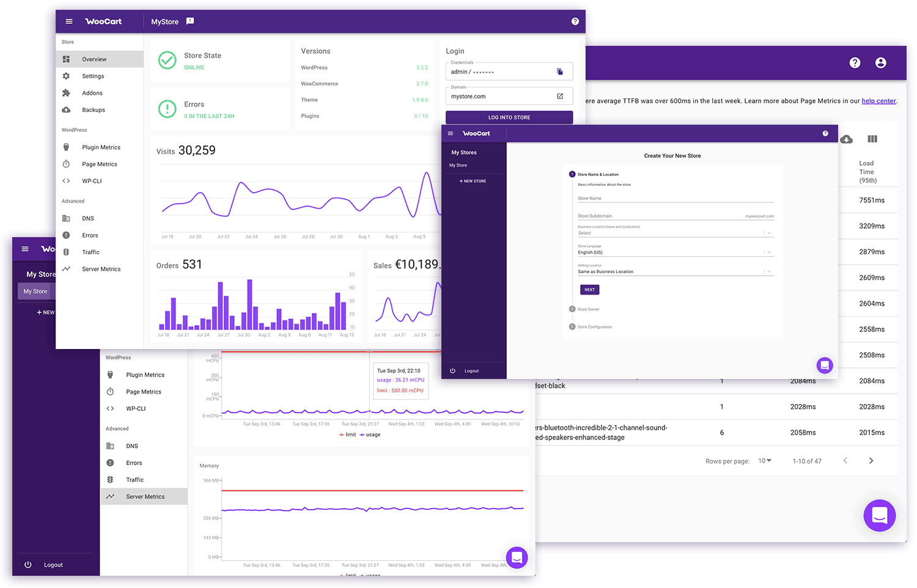The width and height of the screenshot is (917, 588).
Task: Click + NEW STORE in Create Store sidebar
Action: (473, 181)
